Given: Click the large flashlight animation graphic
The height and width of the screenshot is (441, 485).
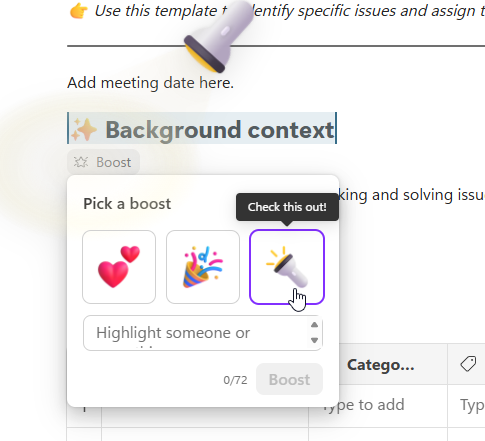Looking at the screenshot, I should pos(218,37).
